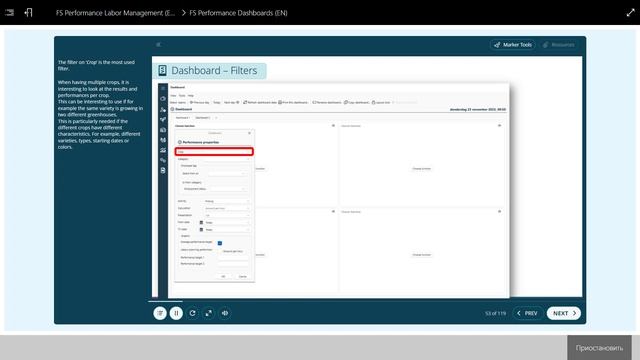Open the highlighted Crop dropdown
Screen dimensions: 640x360
214,152
